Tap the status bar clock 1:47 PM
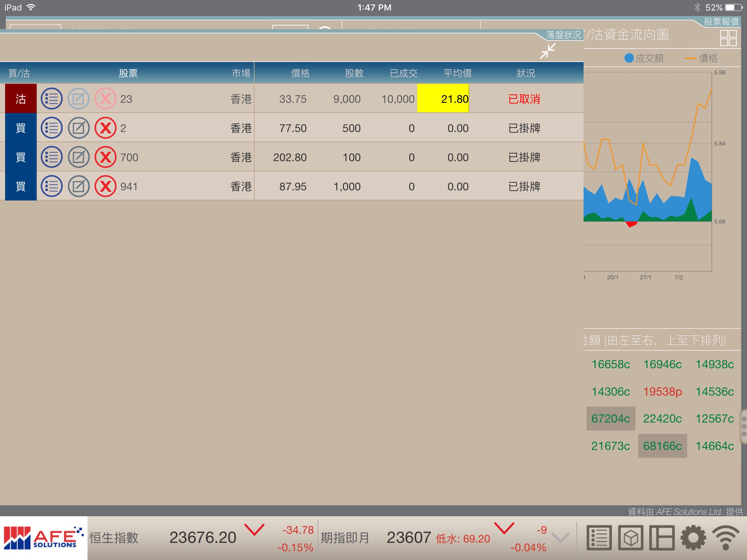747x560 pixels. (x=374, y=7)
